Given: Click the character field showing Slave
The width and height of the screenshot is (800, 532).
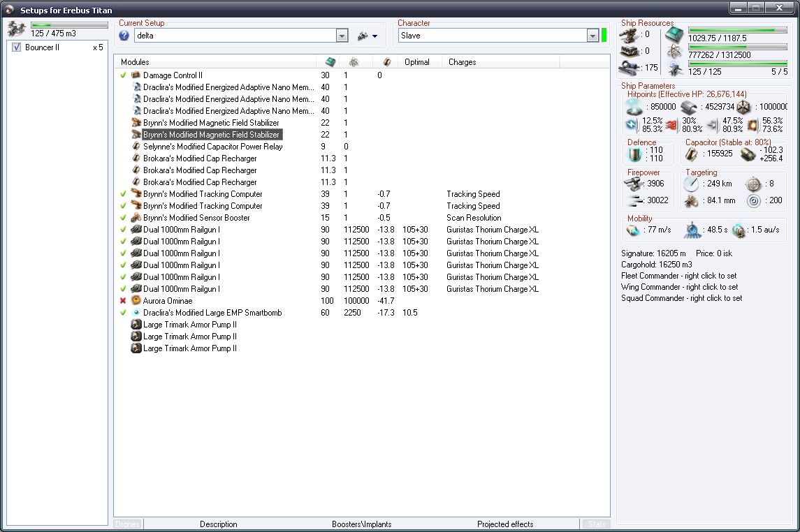Looking at the screenshot, I should [493, 36].
